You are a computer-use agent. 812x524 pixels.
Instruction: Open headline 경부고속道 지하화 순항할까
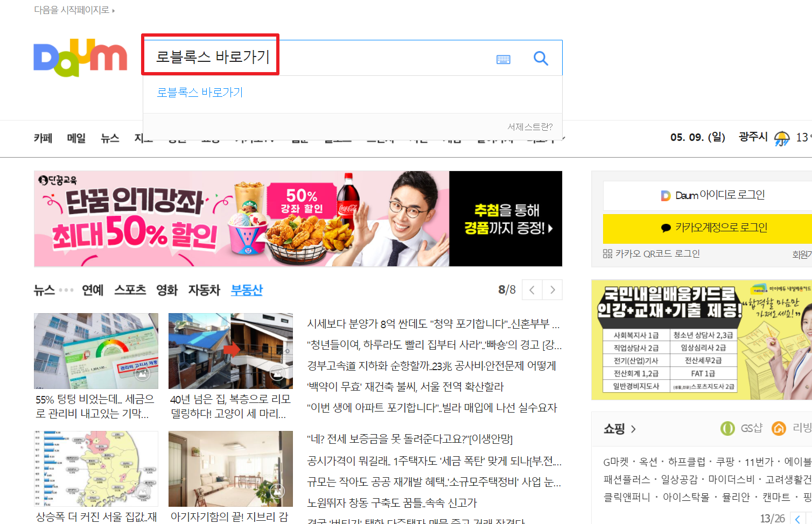431,366
